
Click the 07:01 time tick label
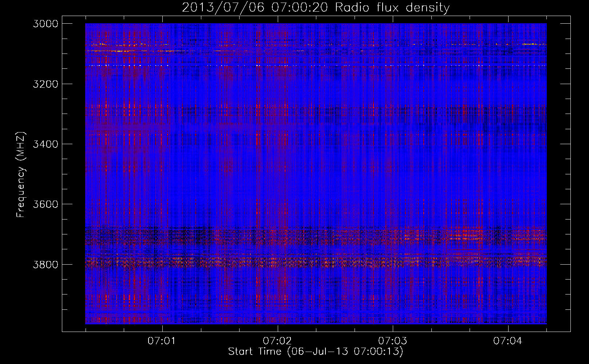pyautogui.click(x=162, y=341)
